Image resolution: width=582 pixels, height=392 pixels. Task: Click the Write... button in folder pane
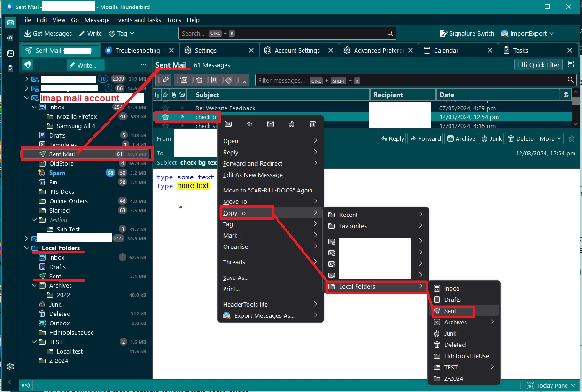(85, 65)
